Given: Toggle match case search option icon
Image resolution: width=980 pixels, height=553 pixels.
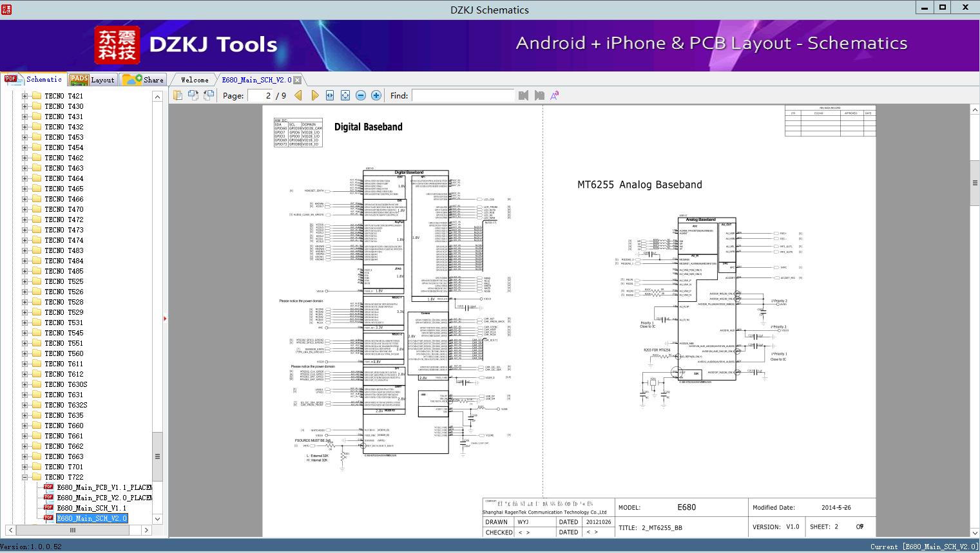Looking at the screenshot, I should click(x=554, y=95).
